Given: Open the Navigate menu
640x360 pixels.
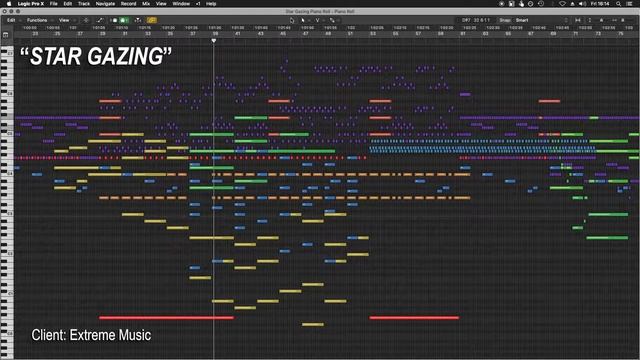Looking at the screenshot, I should point(105,4).
